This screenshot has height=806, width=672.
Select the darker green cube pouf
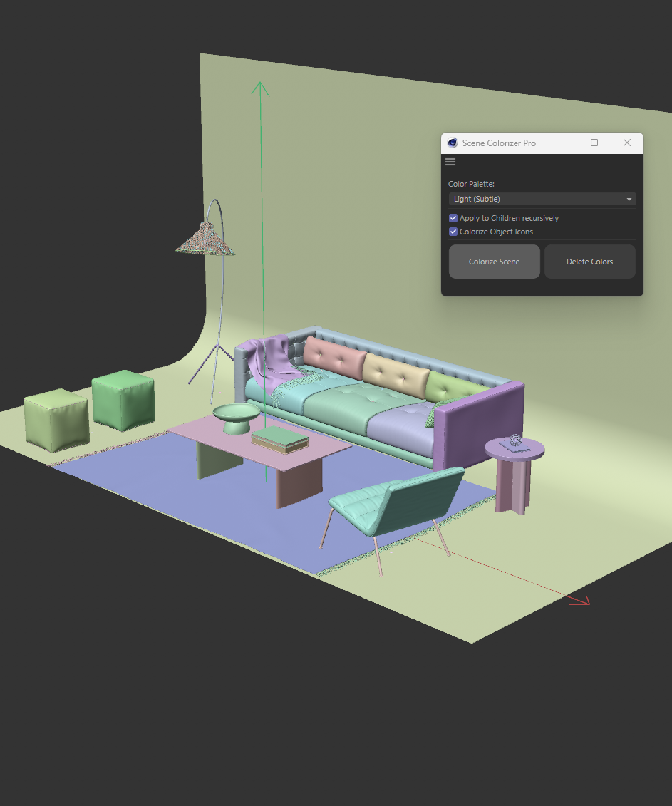click(x=123, y=399)
